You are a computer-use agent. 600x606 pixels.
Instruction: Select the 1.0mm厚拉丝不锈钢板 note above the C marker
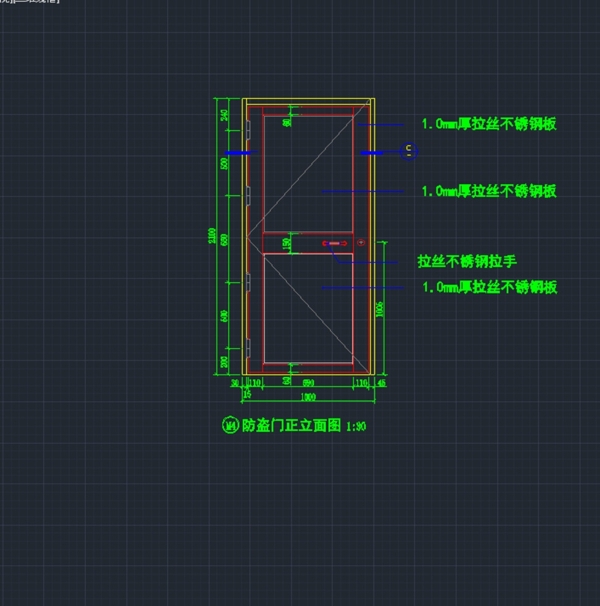(489, 124)
